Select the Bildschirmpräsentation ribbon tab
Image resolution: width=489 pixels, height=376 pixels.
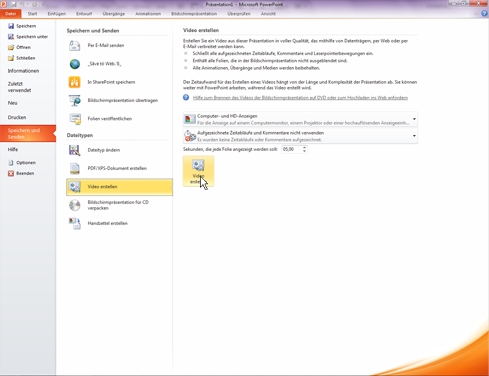[194, 14]
